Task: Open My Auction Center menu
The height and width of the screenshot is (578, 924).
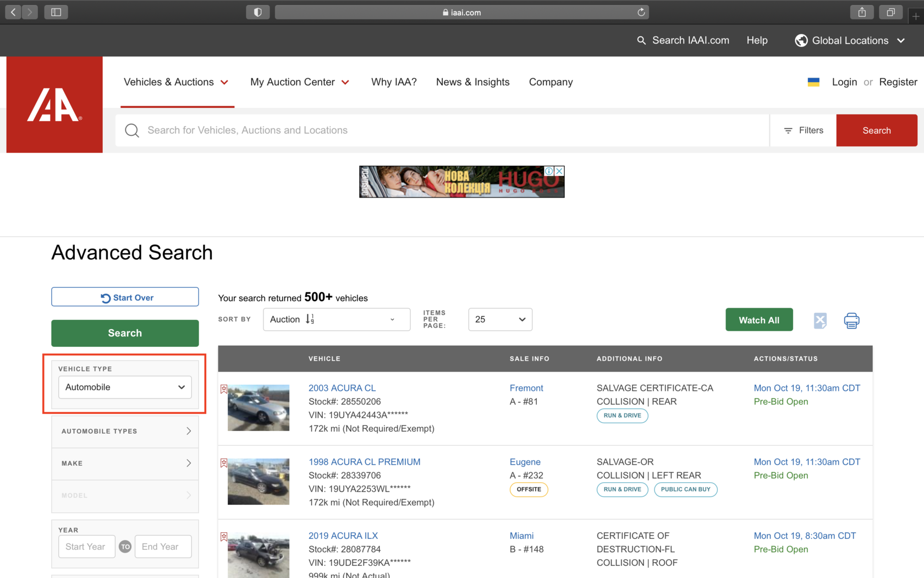Action: click(300, 82)
